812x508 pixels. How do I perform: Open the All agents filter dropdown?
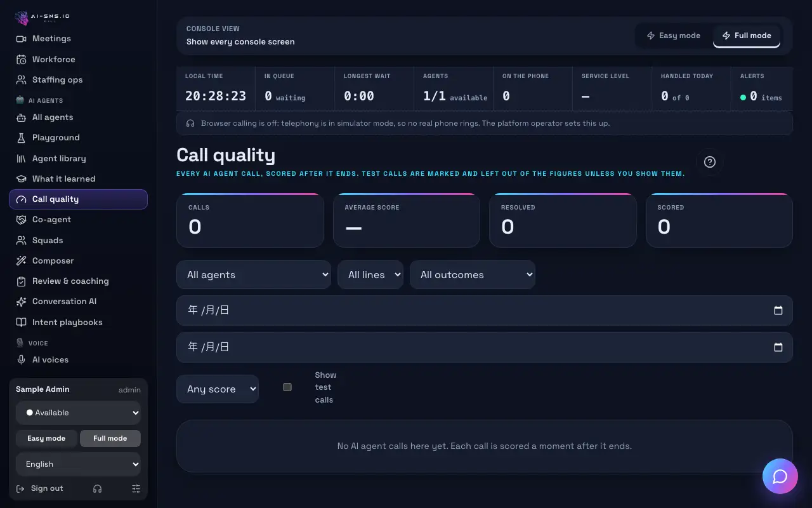point(254,275)
